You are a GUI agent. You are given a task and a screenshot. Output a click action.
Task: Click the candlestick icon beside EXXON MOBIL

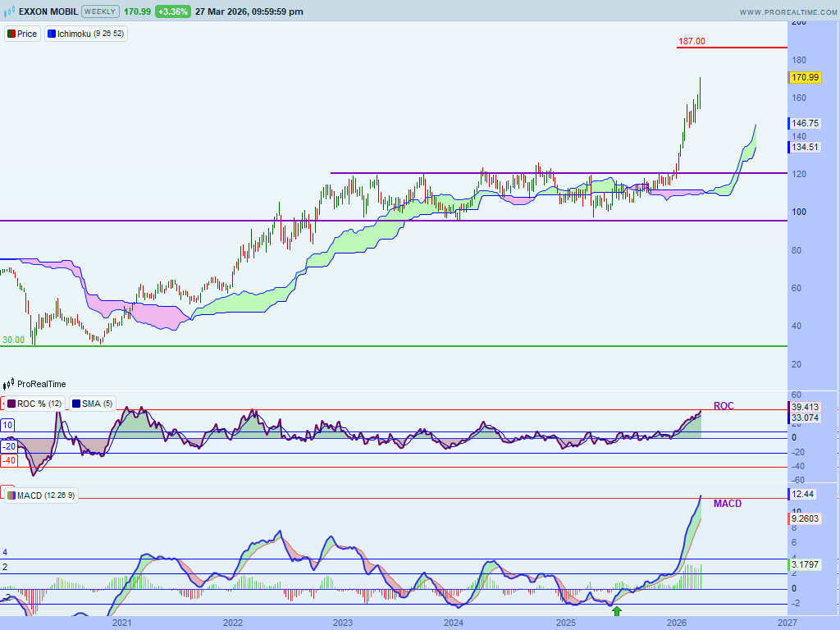(x=10, y=11)
